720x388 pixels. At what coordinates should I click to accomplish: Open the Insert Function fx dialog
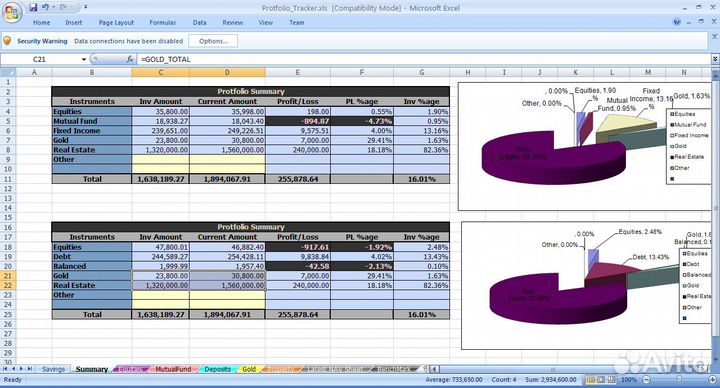pos(130,59)
